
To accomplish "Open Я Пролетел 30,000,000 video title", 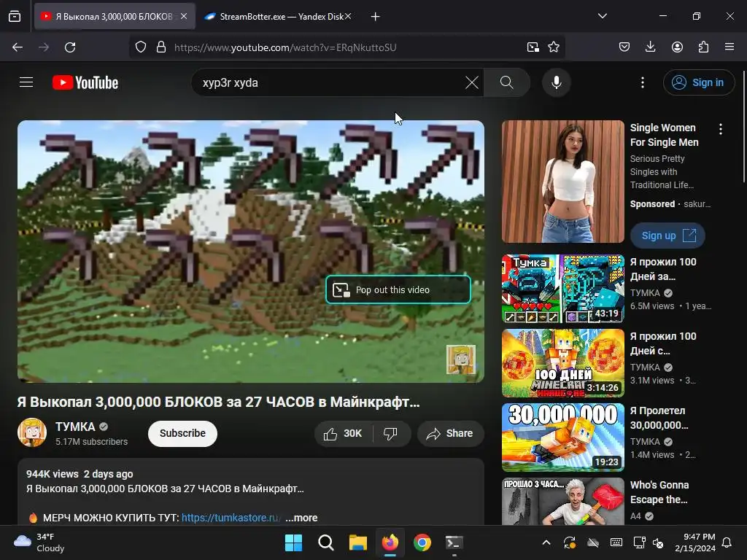I will tap(659, 418).
